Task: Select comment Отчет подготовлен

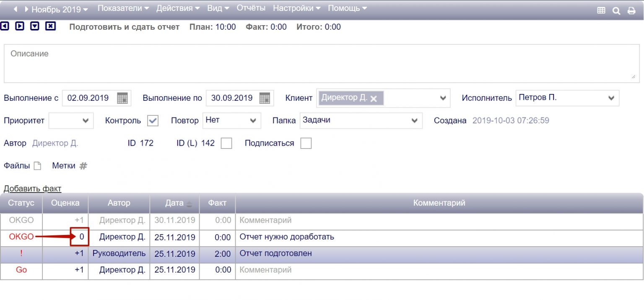Action: (x=275, y=254)
